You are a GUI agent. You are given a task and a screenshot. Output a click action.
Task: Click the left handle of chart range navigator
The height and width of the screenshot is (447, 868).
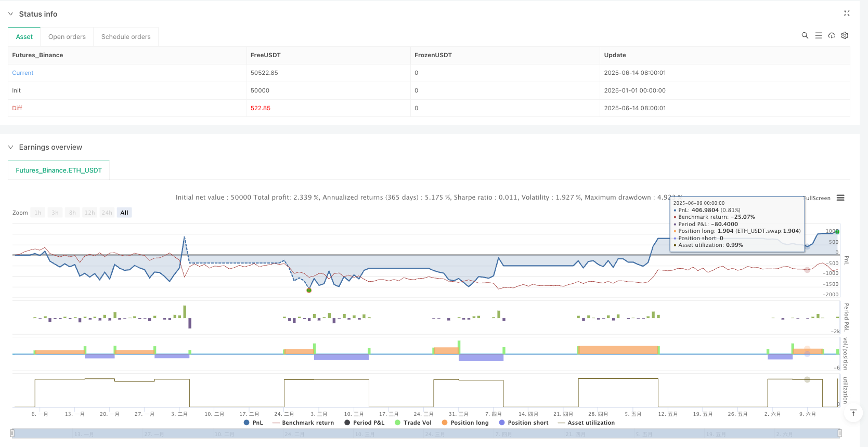click(12, 433)
